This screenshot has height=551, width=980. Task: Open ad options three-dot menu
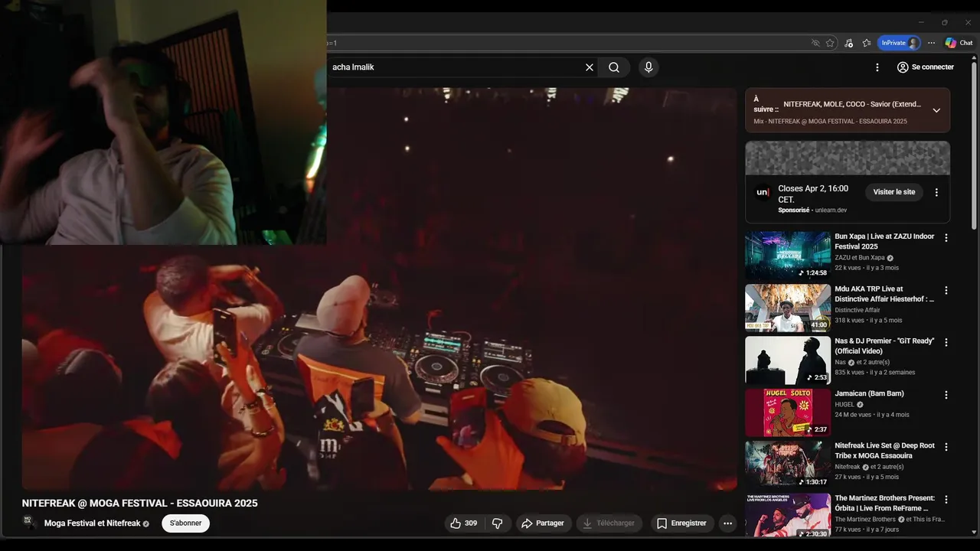coord(936,192)
